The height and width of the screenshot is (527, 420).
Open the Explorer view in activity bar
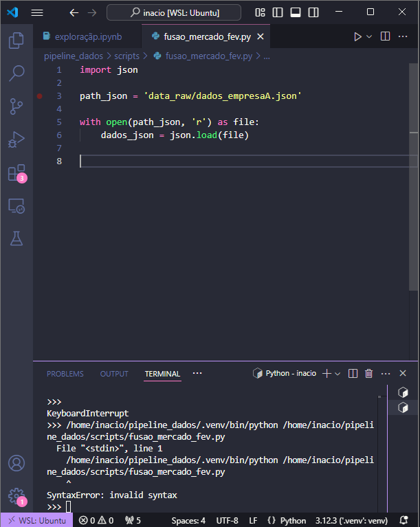tap(16, 41)
